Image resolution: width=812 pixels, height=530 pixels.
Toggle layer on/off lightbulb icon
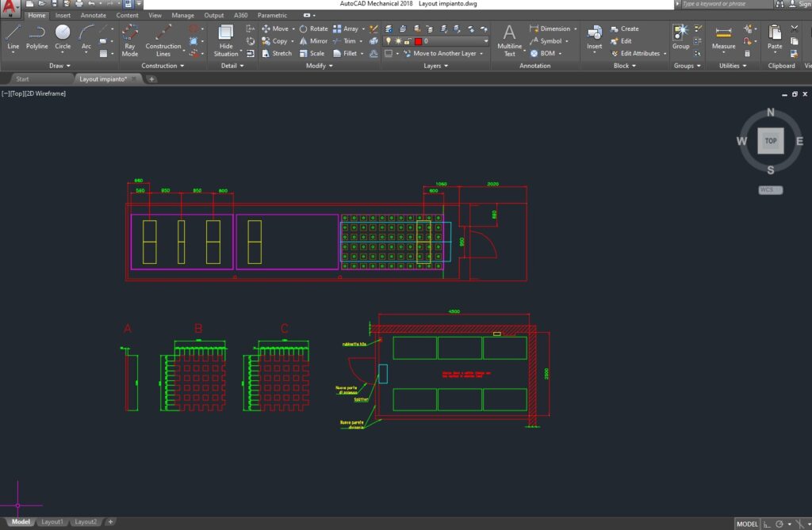[x=389, y=41]
